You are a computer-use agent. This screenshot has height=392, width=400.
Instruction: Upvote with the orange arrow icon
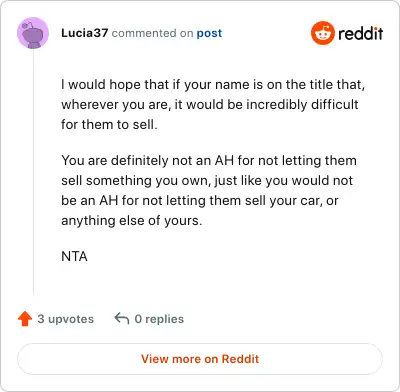pyautogui.click(x=25, y=319)
